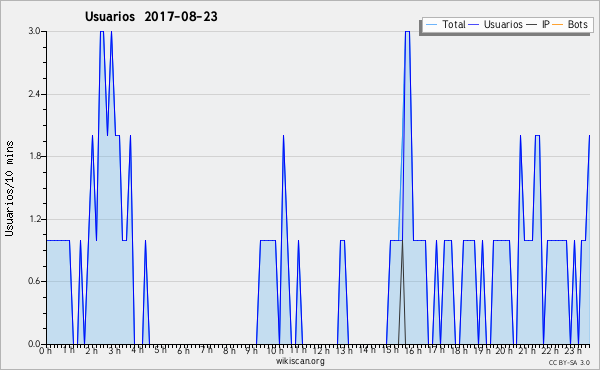This screenshot has height=370, width=600.
Task: Click the CC BY-SA 3.0 license text
Action: coord(569,362)
